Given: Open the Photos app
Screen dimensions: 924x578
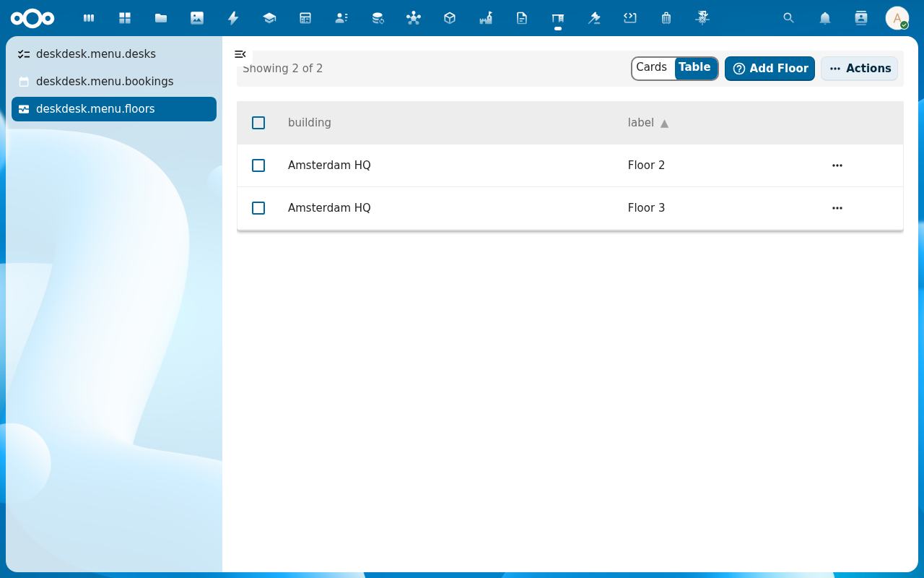Looking at the screenshot, I should coord(197,18).
